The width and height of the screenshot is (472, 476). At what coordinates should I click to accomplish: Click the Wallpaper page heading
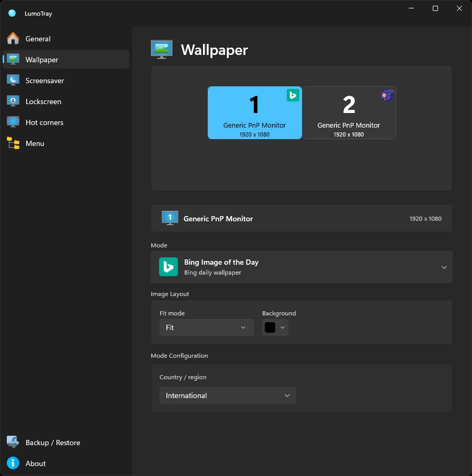[x=215, y=50]
